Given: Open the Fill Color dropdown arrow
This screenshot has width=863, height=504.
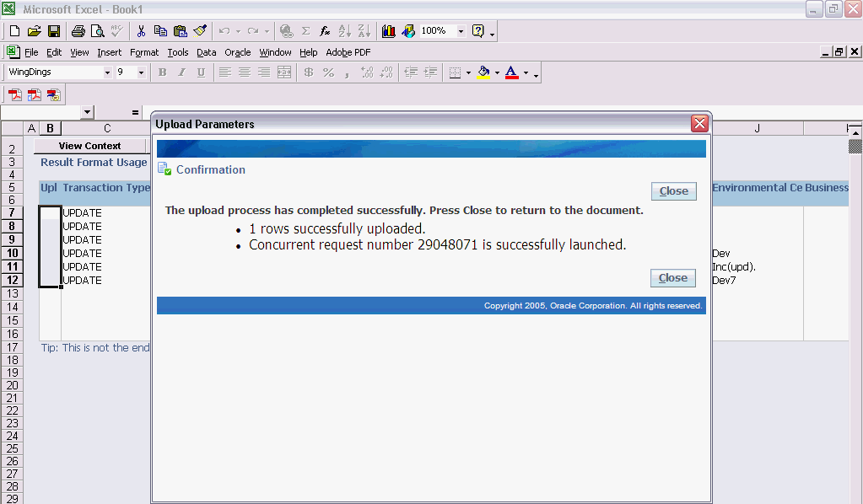Looking at the screenshot, I should [x=497, y=72].
